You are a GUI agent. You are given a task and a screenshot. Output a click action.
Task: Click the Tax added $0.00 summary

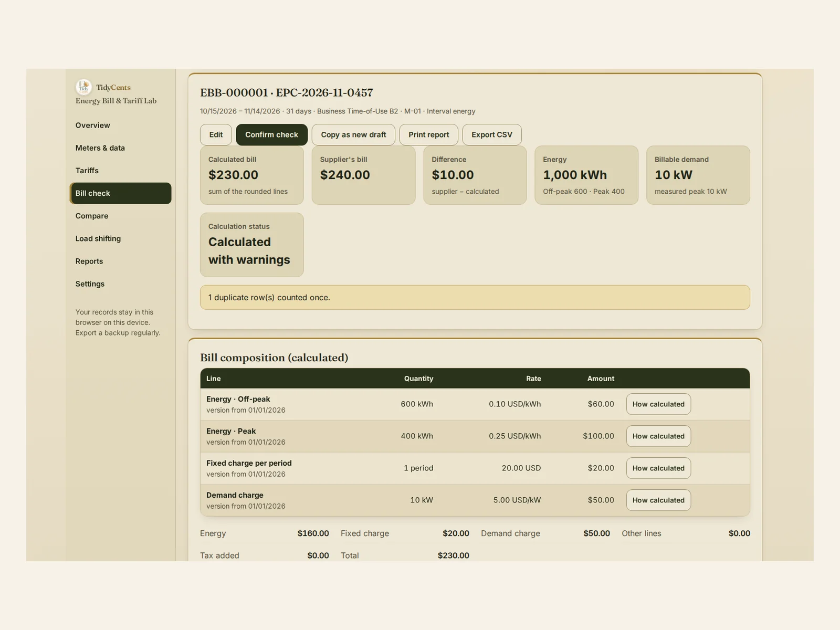265,555
